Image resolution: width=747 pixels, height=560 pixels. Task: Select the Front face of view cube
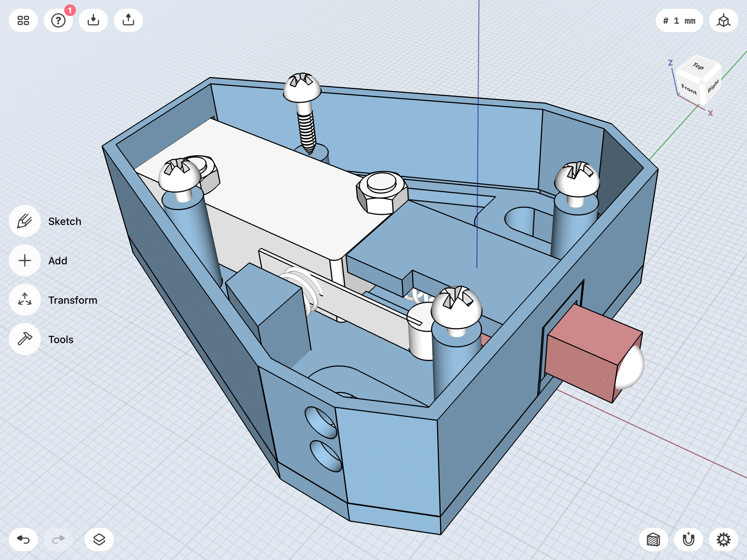689,89
